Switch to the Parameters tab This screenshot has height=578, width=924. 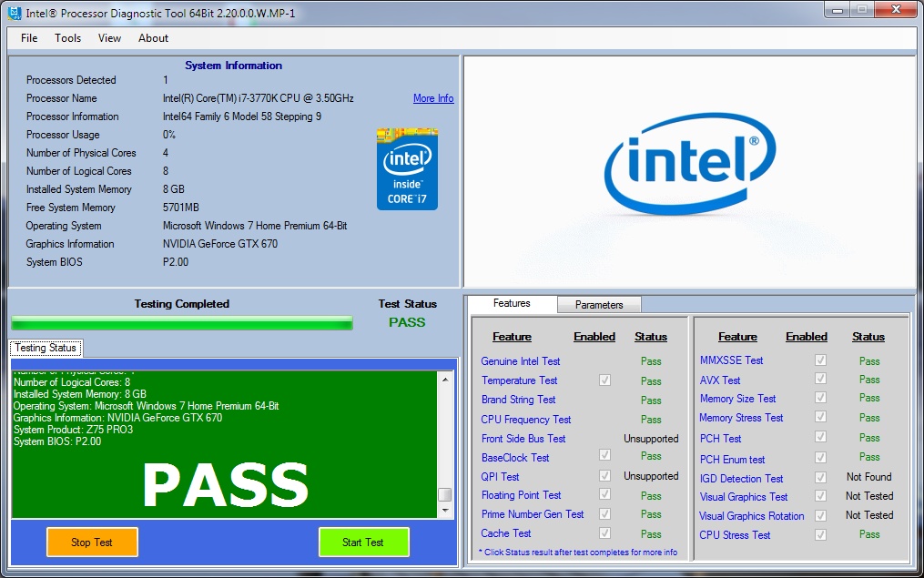pyautogui.click(x=599, y=305)
